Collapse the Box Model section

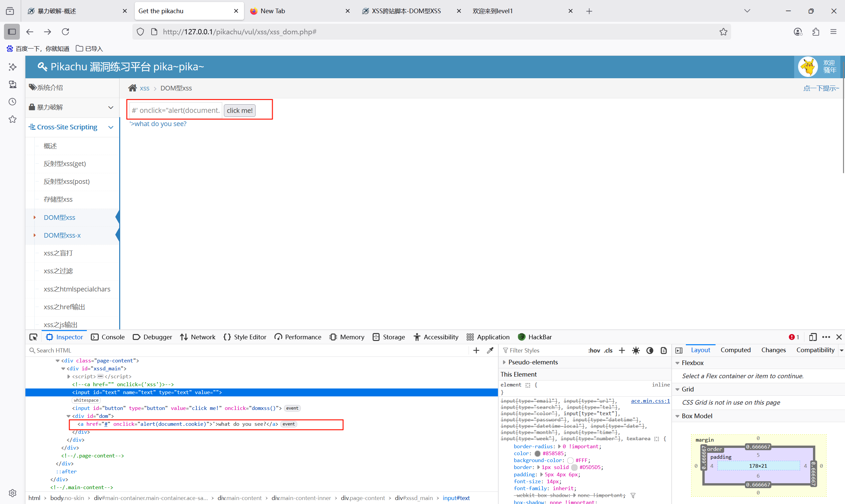677,416
